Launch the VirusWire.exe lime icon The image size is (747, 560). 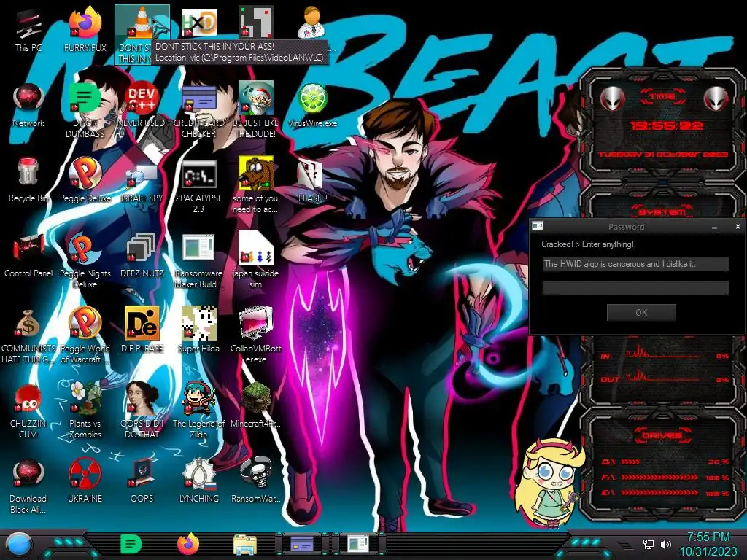click(x=312, y=105)
